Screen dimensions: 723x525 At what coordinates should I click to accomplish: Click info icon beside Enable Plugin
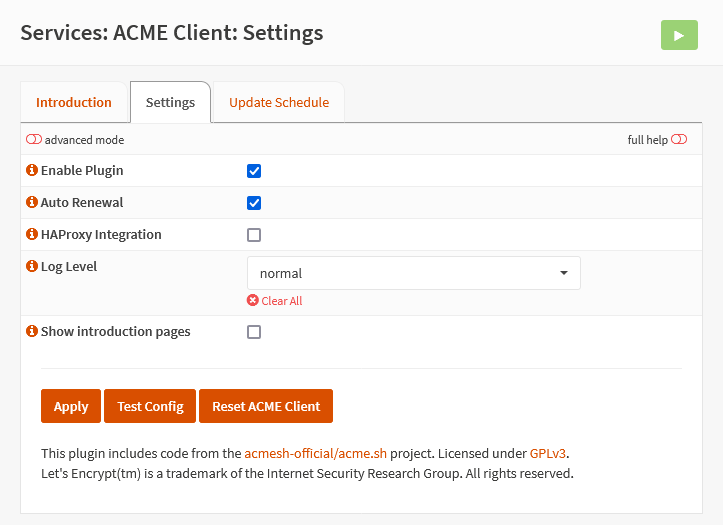point(32,171)
